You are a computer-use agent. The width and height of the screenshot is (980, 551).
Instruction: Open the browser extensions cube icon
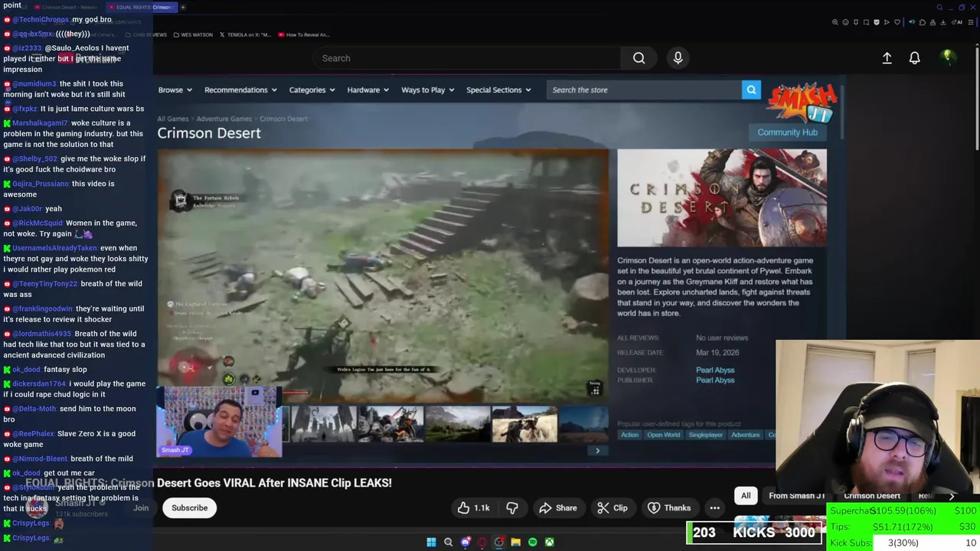coord(923,22)
